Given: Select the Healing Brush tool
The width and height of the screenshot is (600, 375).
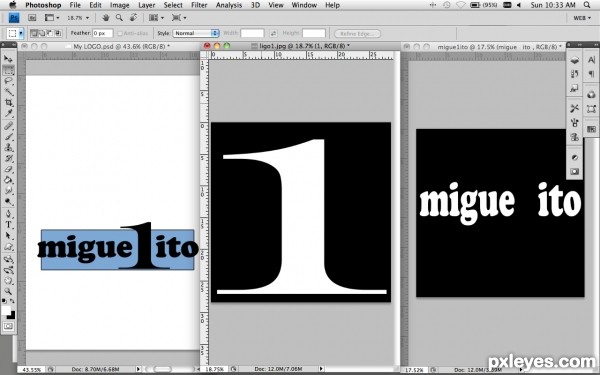Looking at the screenshot, I should 8,126.
